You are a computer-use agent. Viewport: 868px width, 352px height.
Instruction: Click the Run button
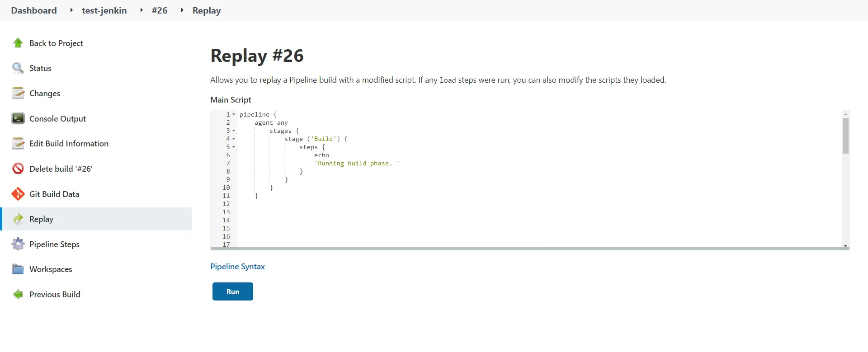[x=233, y=291]
